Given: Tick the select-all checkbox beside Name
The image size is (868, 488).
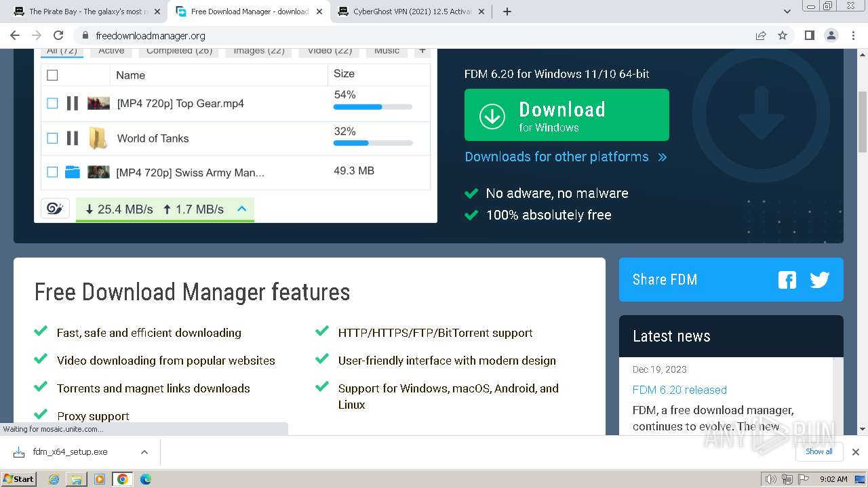Looking at the screenshot, I should coord(52,75).
